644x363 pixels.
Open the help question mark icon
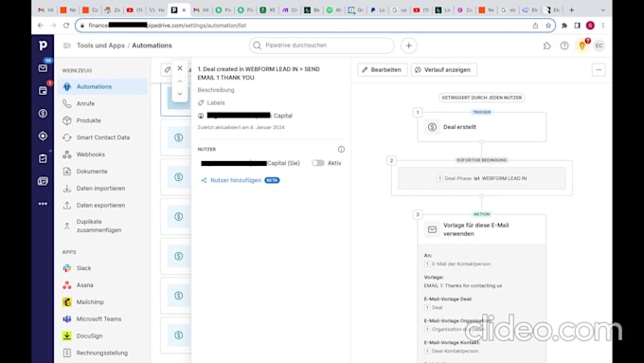[564, 45]
